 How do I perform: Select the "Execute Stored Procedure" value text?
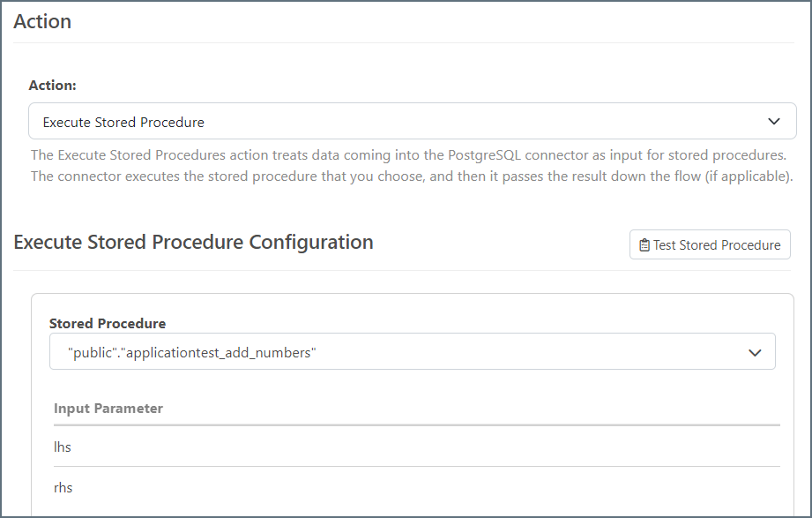[123, 122]
